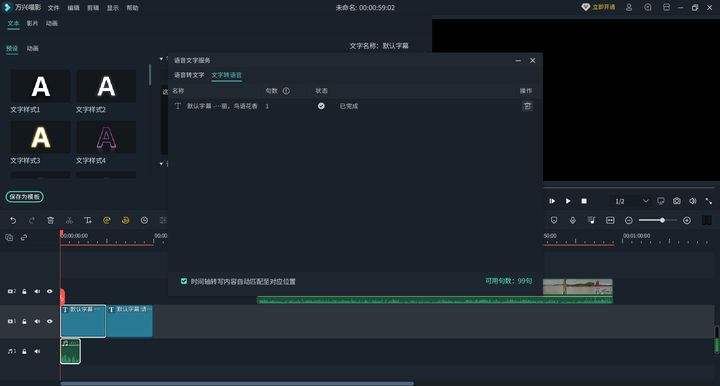The image size is (720, 386).
Task: Mute video track 2 audio
Action: 37,291
